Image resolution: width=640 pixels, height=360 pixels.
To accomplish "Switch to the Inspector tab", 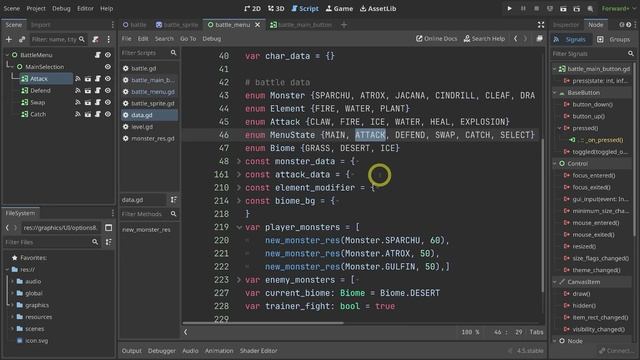I will (x=566, y=25).
